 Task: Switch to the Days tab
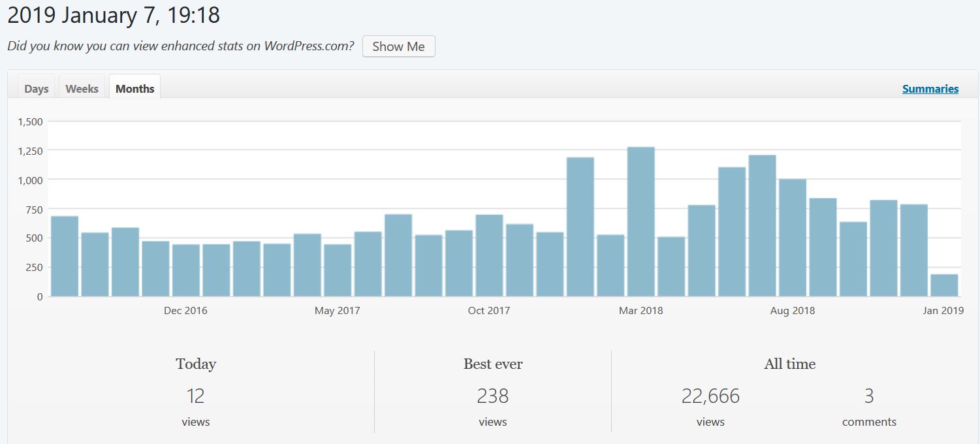(x=37, y=88)
